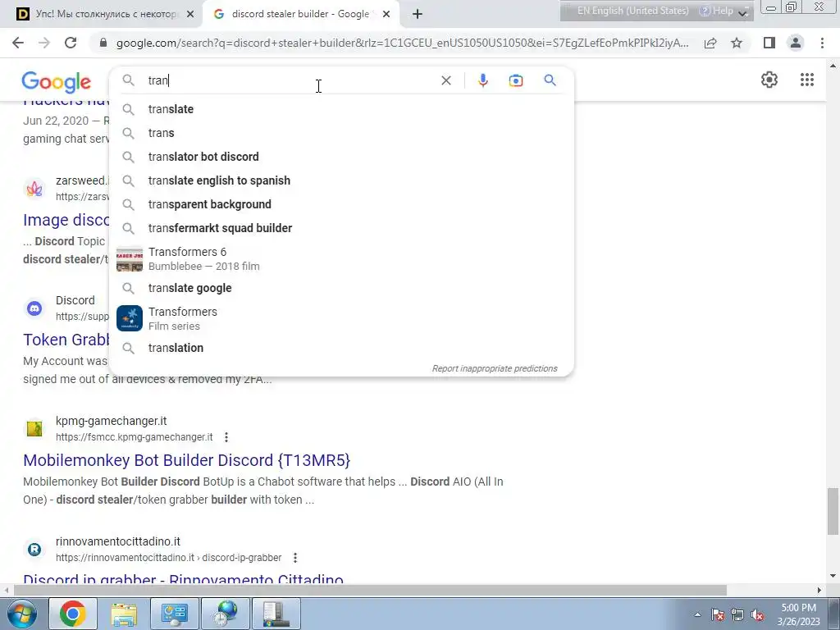840x630 pixels.
Task: Click the muted volume tray icon
Action: 757,615
